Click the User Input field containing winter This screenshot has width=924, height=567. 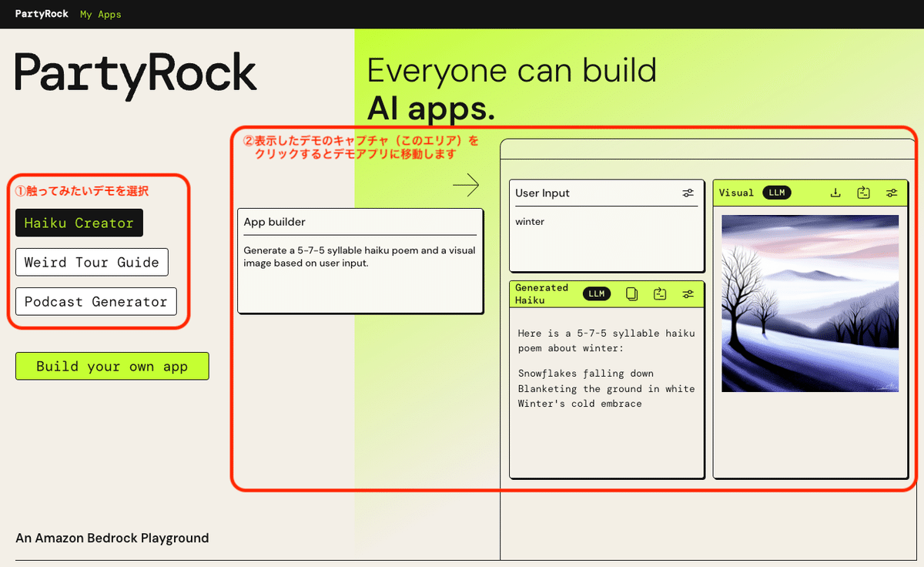pos(607,239)
